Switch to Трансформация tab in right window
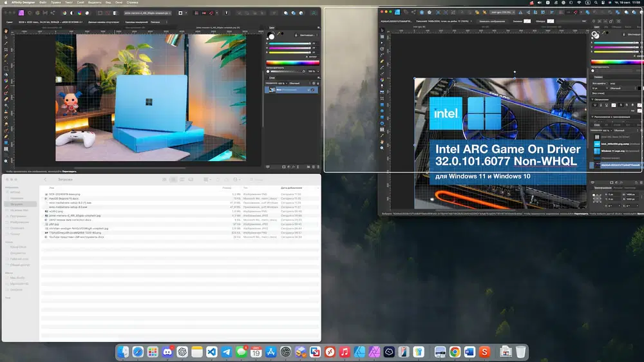 pyautogui.click(x=603, y=188)
